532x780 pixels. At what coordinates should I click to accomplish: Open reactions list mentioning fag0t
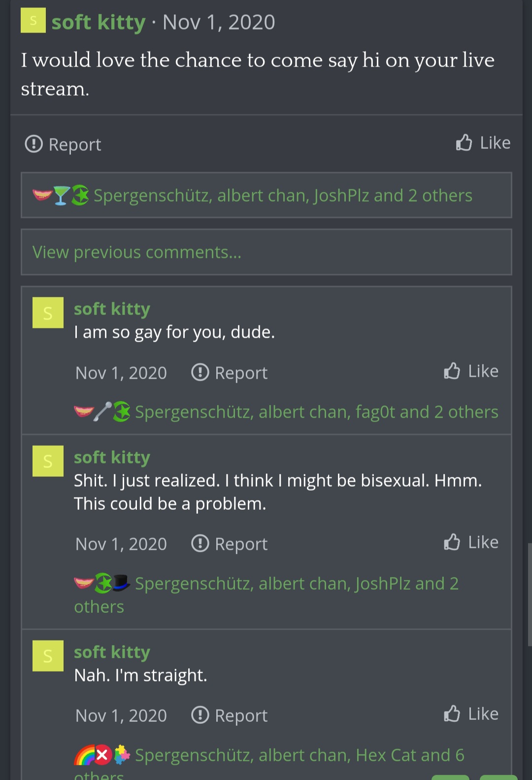pos(316,412)
